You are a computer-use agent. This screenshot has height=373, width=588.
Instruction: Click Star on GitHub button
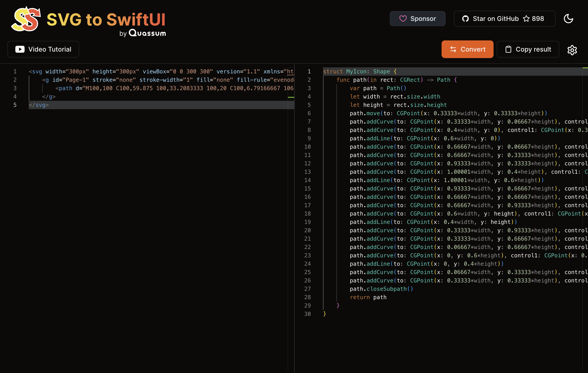click(x=504, y=19)
